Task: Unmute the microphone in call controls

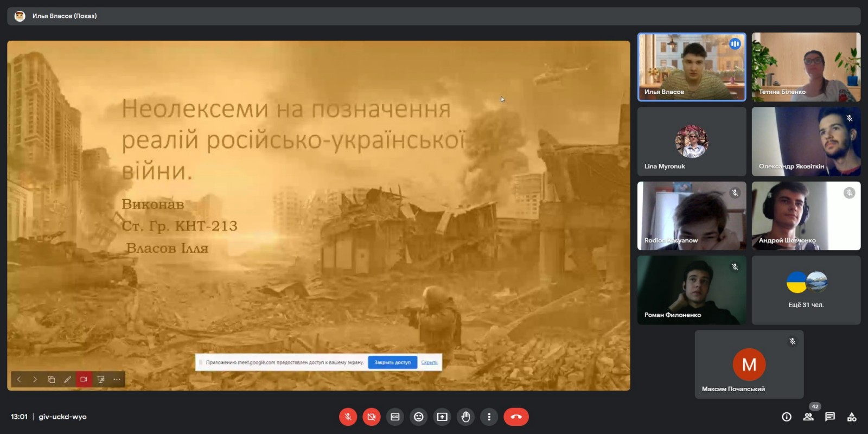Action: tap(348, 417)
